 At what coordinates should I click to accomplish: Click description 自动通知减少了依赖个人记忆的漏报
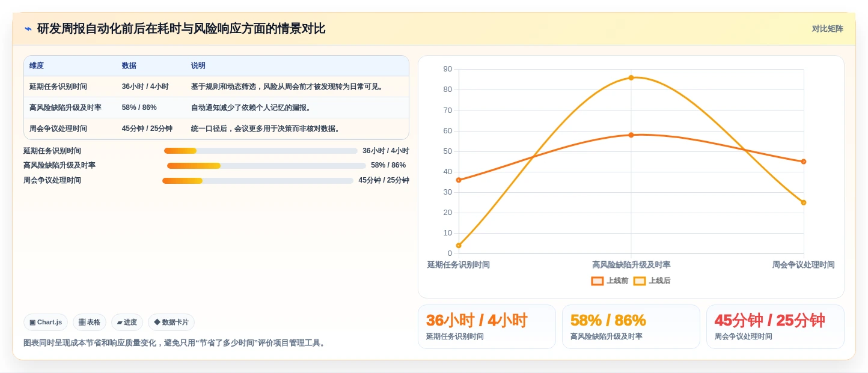pyautogui.click(x=251, y=108)
